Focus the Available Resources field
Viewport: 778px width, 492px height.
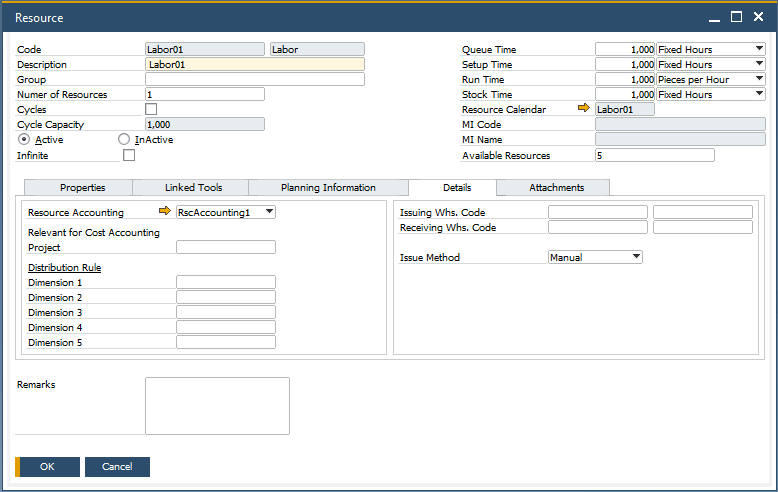point(654,155)
